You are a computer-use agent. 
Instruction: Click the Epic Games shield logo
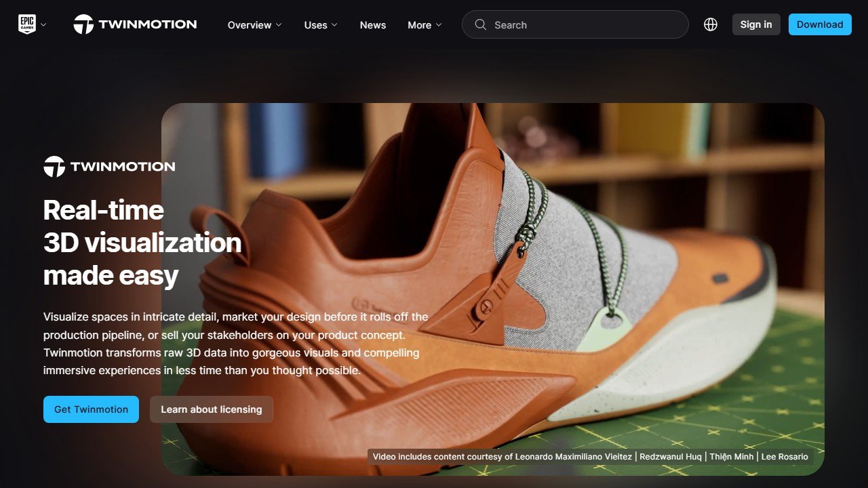pos(26,24)
